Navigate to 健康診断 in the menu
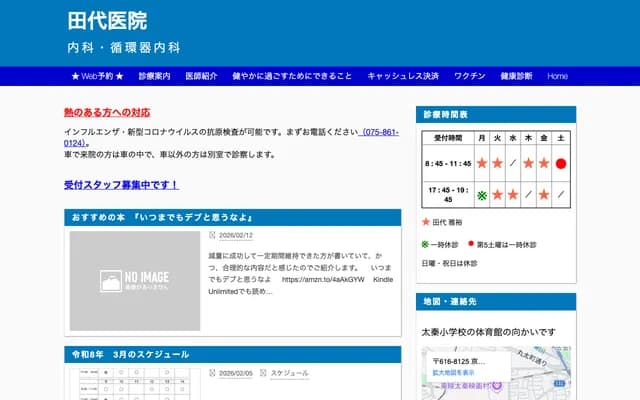This screenshot has height=400, width=640. click(517, 76)
